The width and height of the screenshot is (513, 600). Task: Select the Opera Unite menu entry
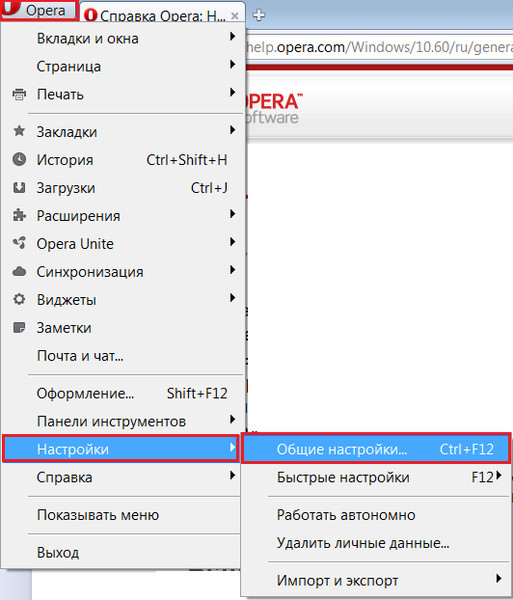(x=122, y=243)
